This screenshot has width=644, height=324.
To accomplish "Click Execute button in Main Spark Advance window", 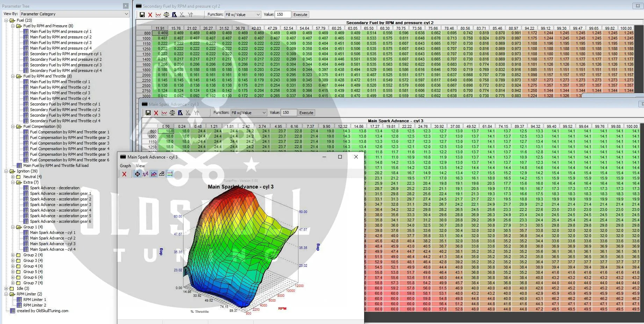I will tap(306, 113).
